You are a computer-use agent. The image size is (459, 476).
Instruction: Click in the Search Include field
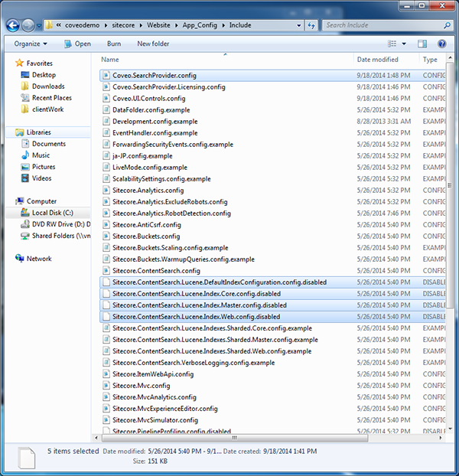(382, 25)
